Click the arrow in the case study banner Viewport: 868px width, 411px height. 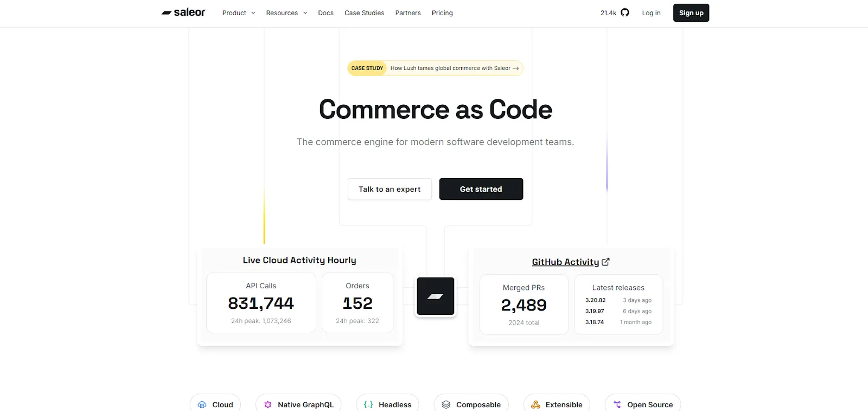click(516, 68)
